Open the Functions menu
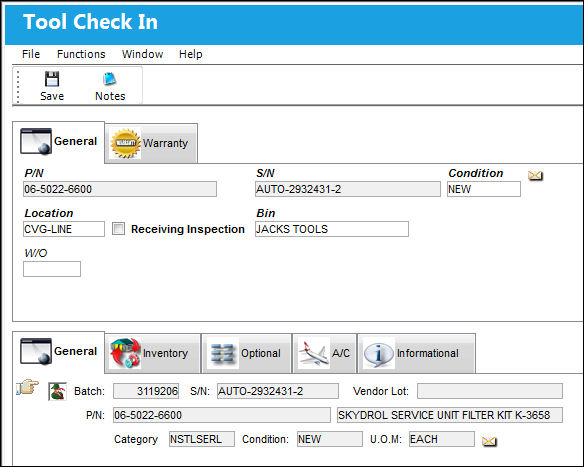 [x=81, y=54]
